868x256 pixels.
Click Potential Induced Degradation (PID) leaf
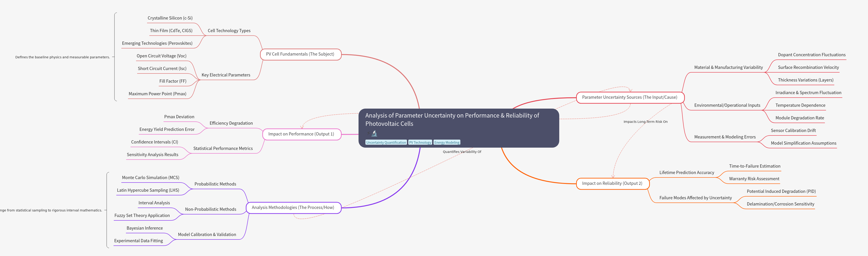coord(781,191)
